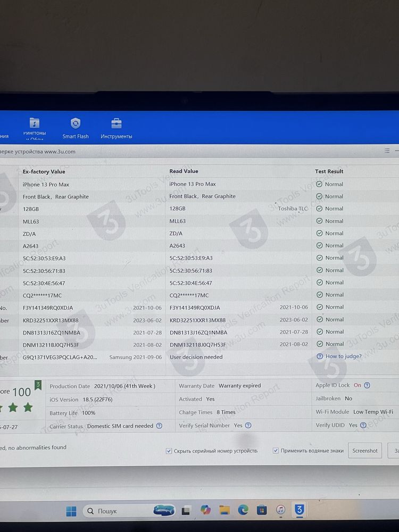Open help icon next to Apple ID Lock
Image resolution: width=399 pixels, height=532 pixels.
367,385
